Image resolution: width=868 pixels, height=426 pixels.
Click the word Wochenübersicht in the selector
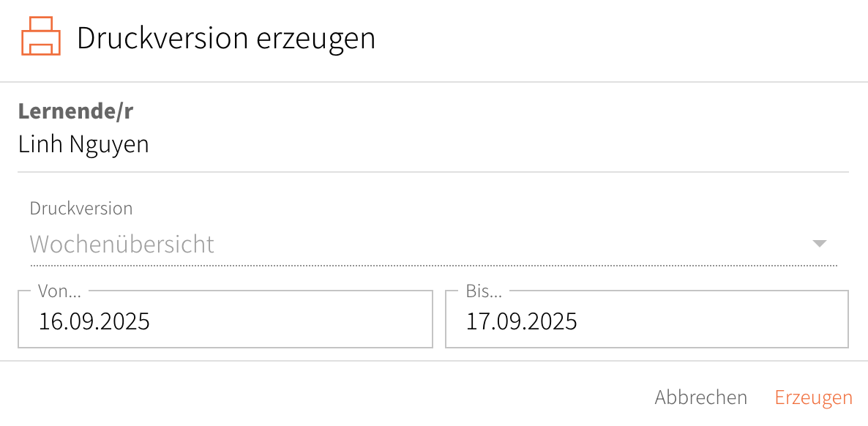coord(122,244)
